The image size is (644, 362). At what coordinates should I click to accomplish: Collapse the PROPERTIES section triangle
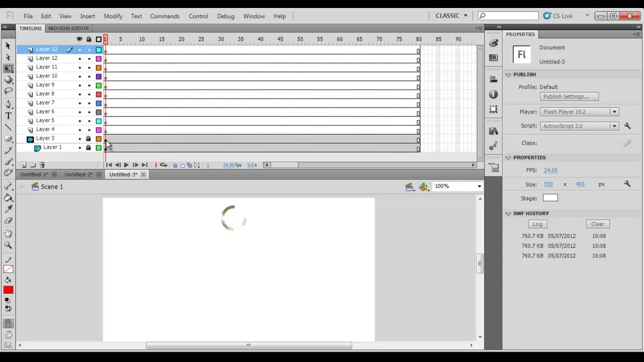coord(508,157)
